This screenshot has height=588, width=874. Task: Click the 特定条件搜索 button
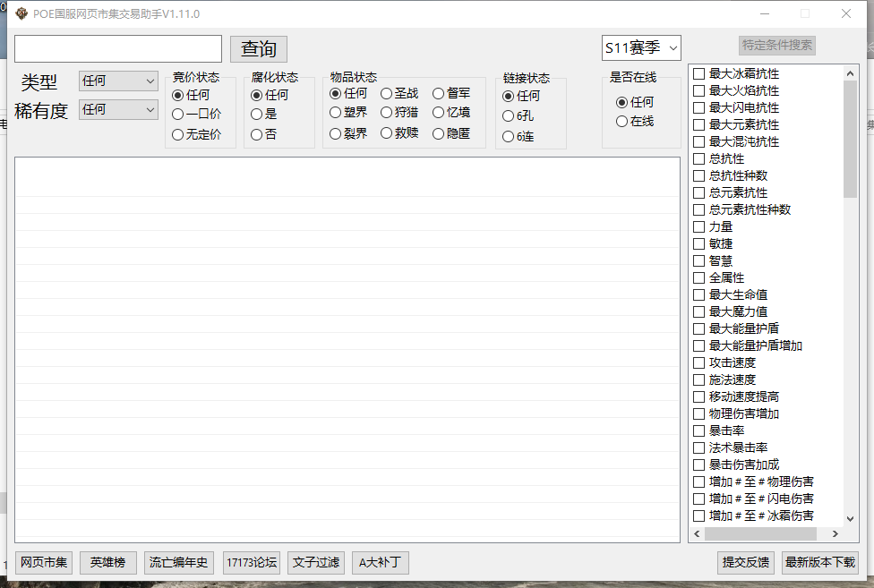tap(777, 45)
